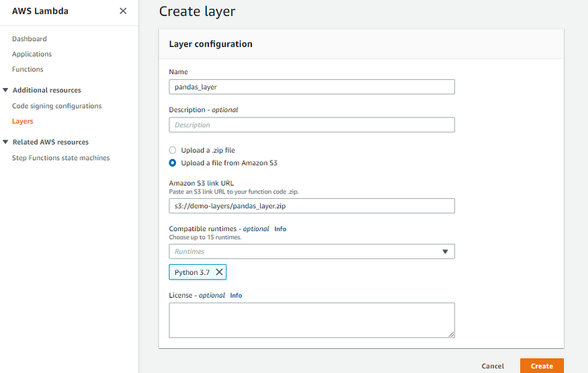Close the AWS Lambda sidebar panel
The width and height of the screenshot is (588, 373).
click(x=123, y=11)
